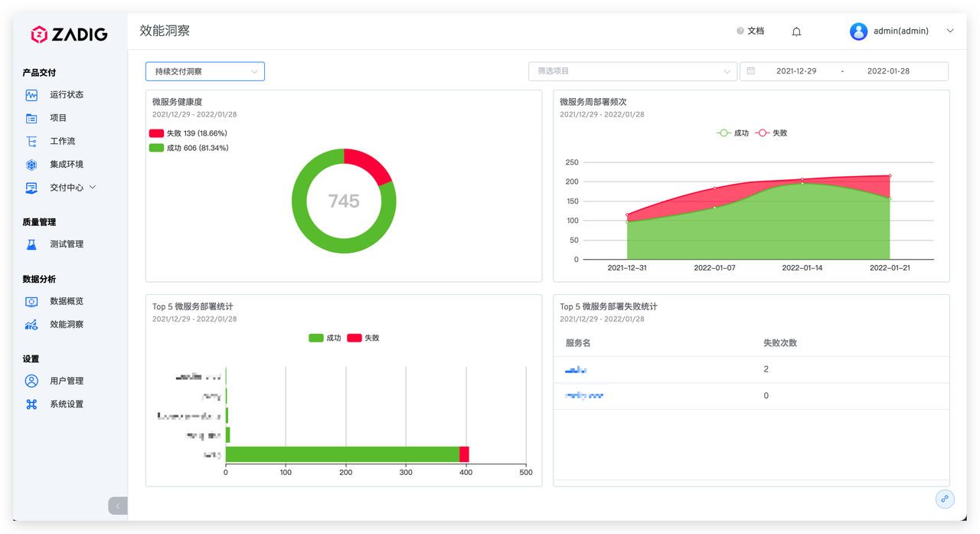Select 系统设置 in the sidebar
The width and height of the screenshot is (980, 534).
coord(67,405)
